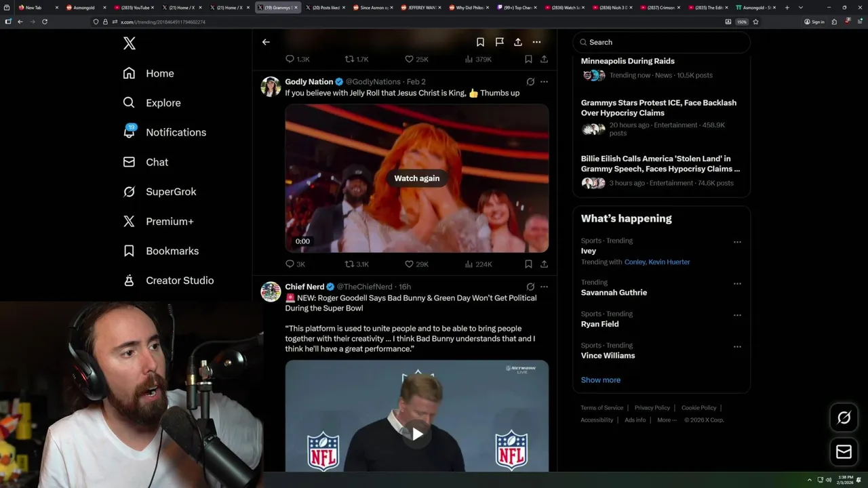Open the floating Grok button

(x=844, y=418)
